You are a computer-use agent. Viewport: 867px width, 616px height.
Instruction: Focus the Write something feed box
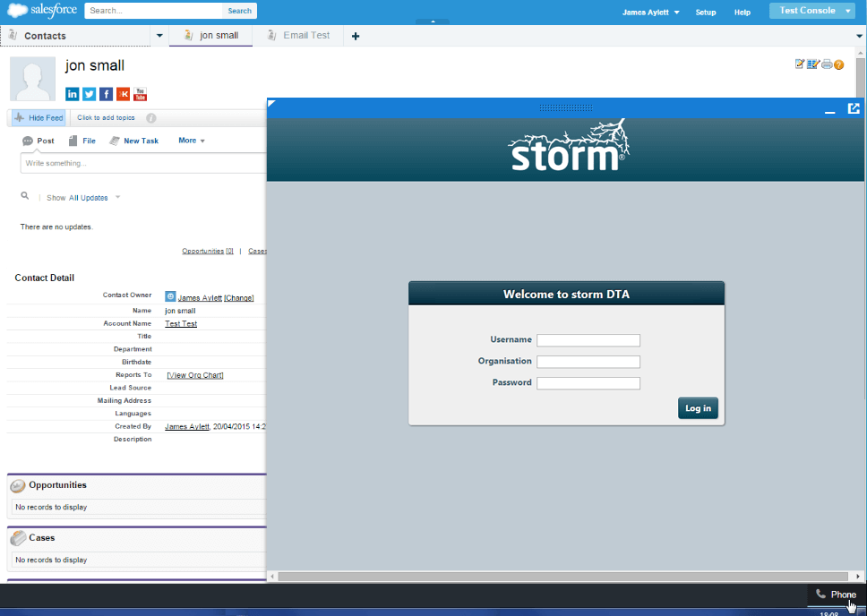tap(144, 163)
